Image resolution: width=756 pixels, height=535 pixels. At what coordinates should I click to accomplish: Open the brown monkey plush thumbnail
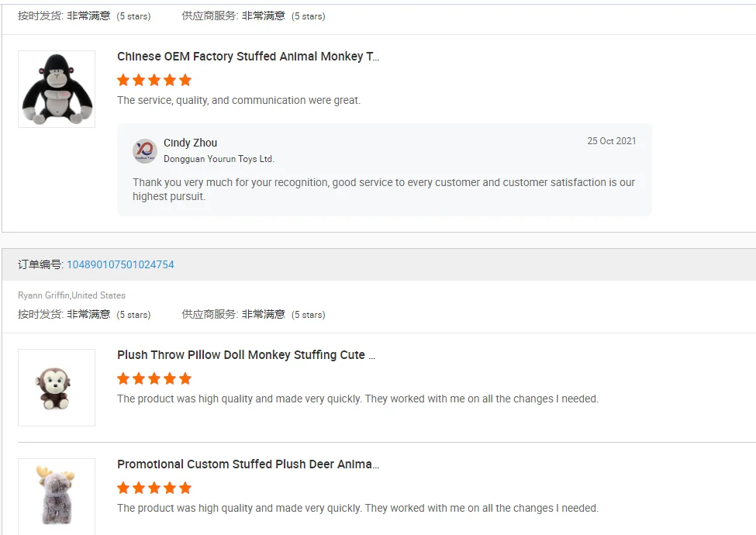57,388
